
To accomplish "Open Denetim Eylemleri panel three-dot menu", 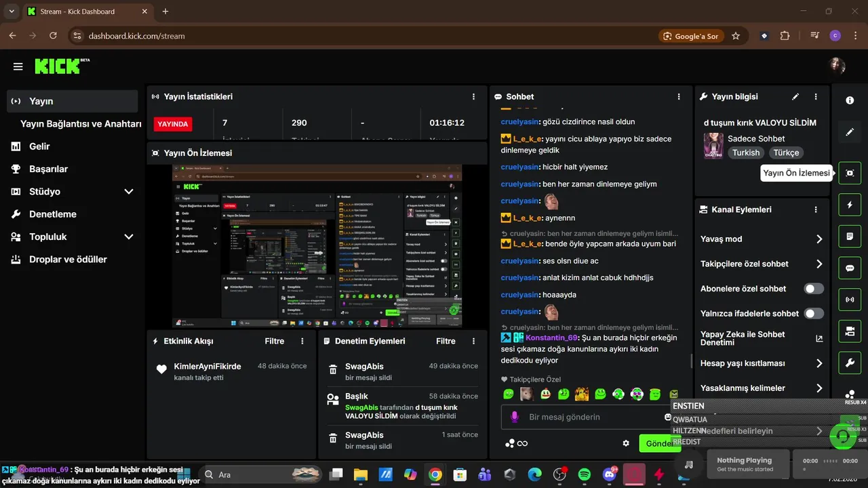I will (473, 341).
